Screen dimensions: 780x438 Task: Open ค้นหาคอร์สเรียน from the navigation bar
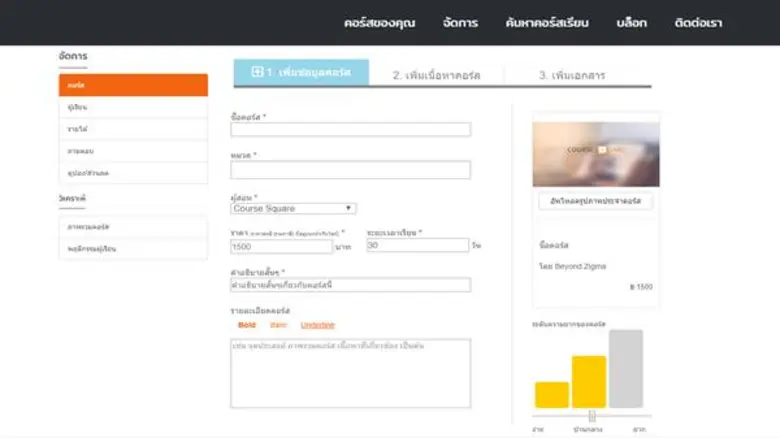click(x=547, y=23)
